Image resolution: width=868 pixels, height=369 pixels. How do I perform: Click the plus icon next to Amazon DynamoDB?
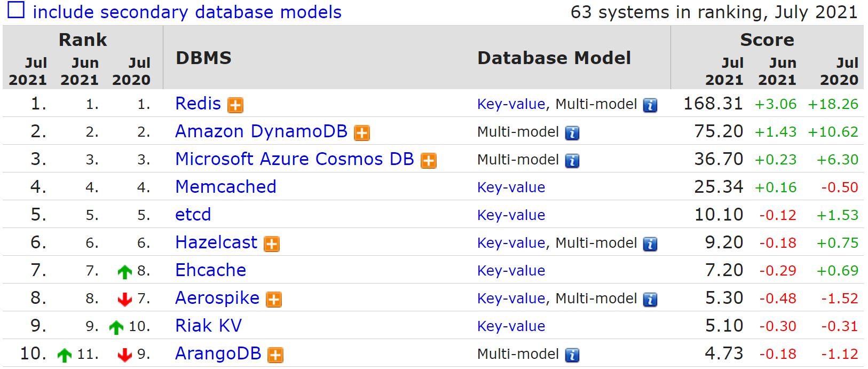point(362,133)
